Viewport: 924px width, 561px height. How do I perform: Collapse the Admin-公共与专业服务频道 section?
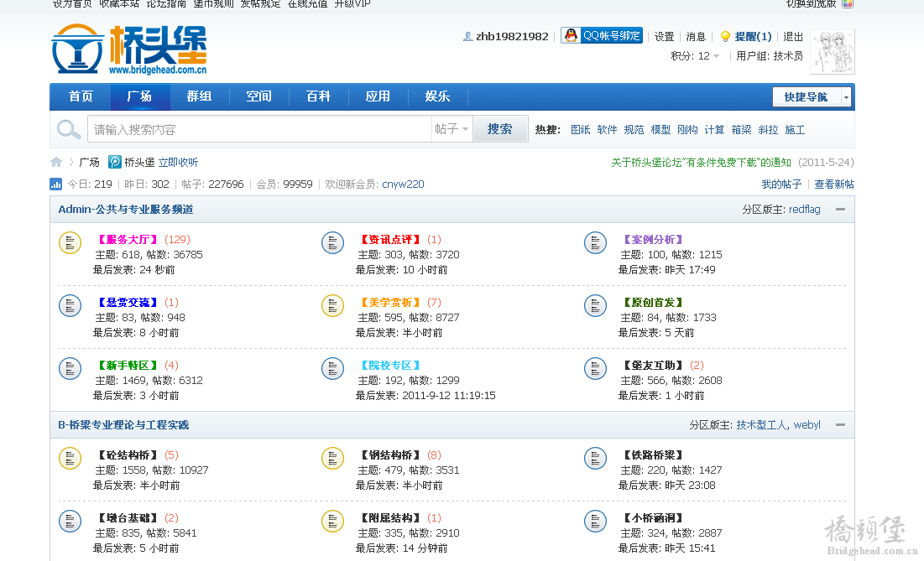(x=840, y=210)
